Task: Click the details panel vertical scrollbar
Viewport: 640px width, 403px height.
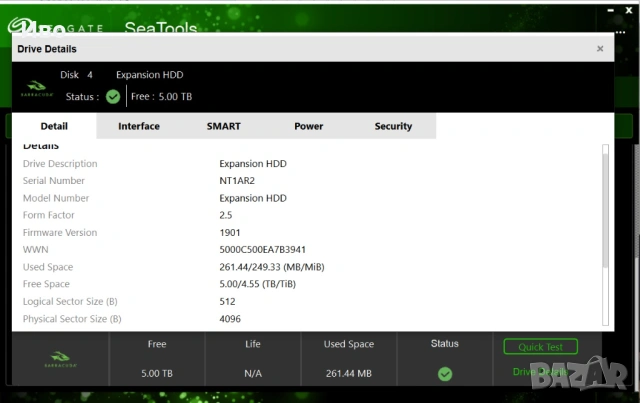Action: pos(605,205)
